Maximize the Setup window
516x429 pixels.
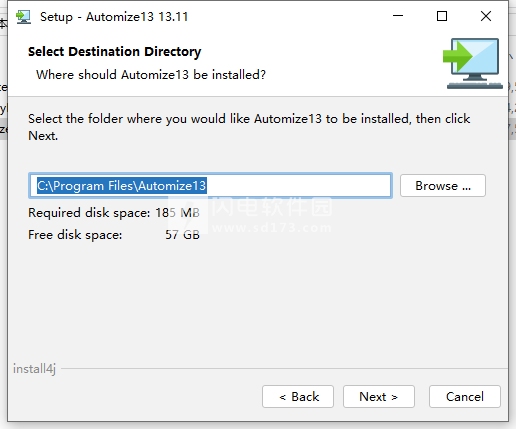[x=442, y=16]
